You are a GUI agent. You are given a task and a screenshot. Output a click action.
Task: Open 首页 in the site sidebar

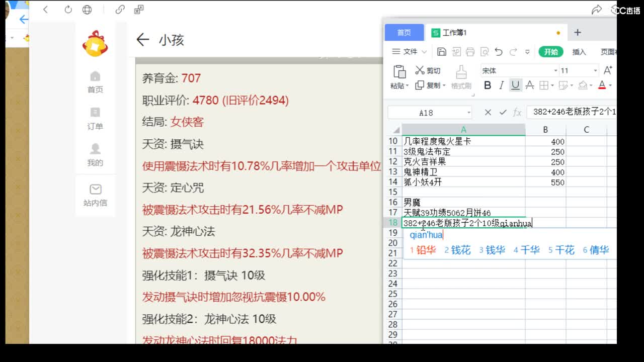(95, 82)
